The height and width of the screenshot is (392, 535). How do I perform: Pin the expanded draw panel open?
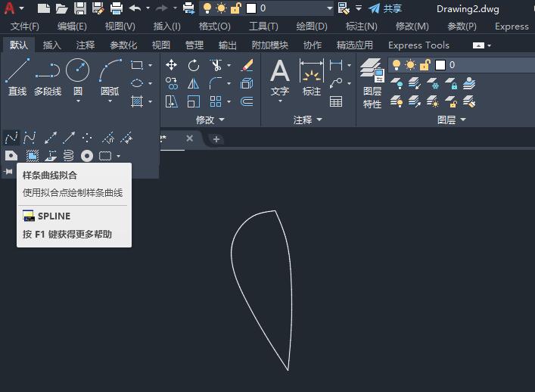point(8,171)
